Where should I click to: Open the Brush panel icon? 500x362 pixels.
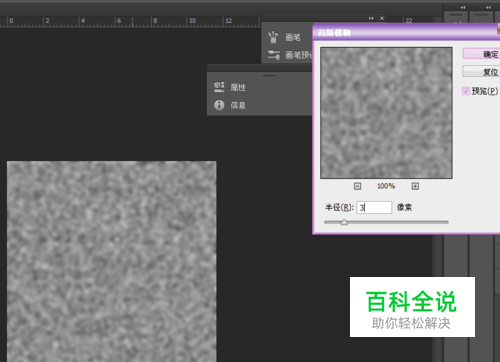tap(273, 37)
